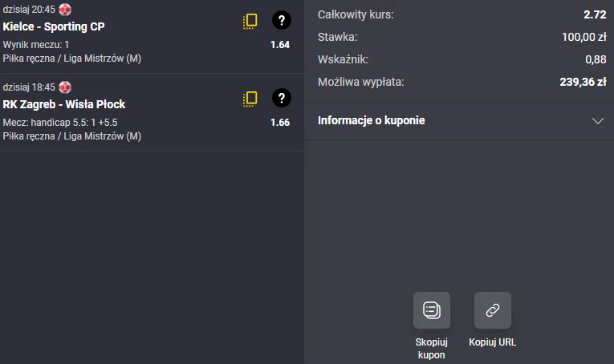Click the Możliwa wypłata amount 239,36 zł
Viewport: 614px width, 364px height.
coord(583,81)
